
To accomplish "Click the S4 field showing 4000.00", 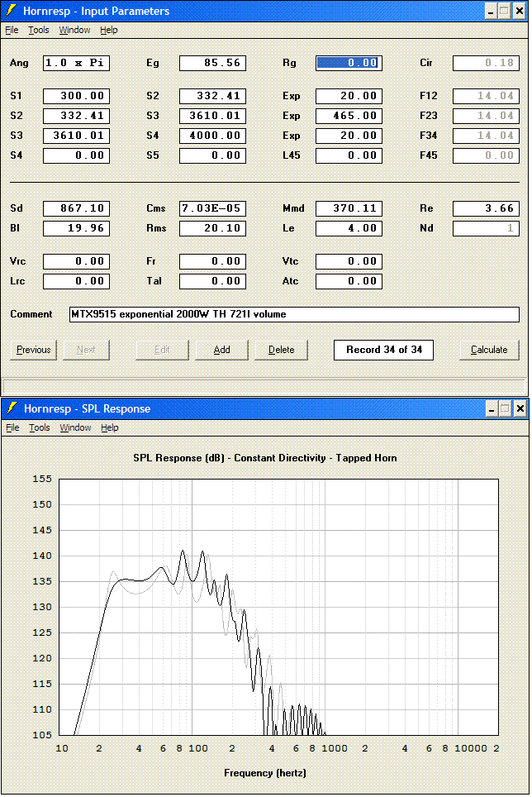I will point(212,136).
